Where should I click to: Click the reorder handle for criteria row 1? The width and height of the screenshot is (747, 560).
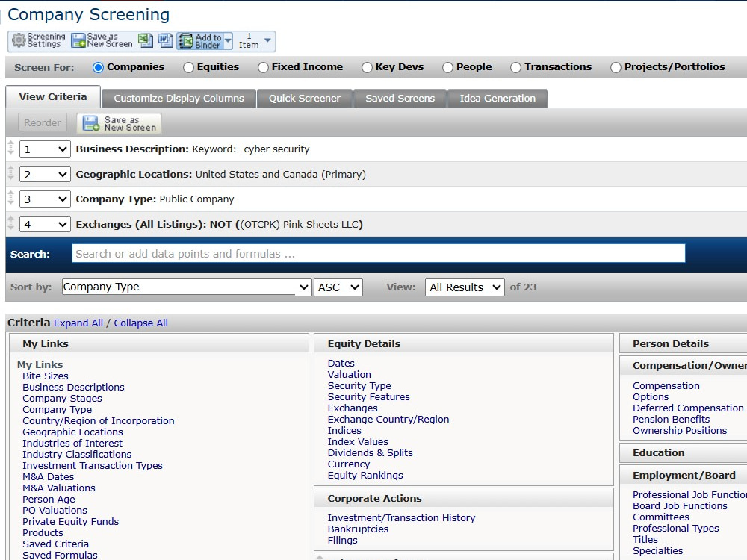point(11,149)
